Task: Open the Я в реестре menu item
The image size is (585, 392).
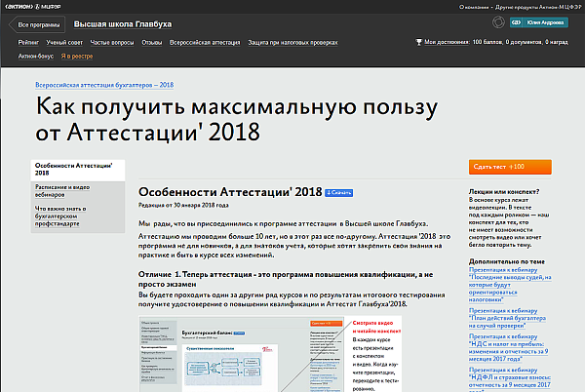Action: pos(77,56)
